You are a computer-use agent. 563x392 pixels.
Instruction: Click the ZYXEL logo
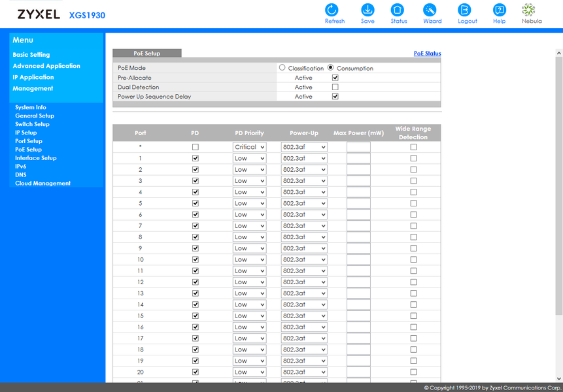tap(39, 14)
